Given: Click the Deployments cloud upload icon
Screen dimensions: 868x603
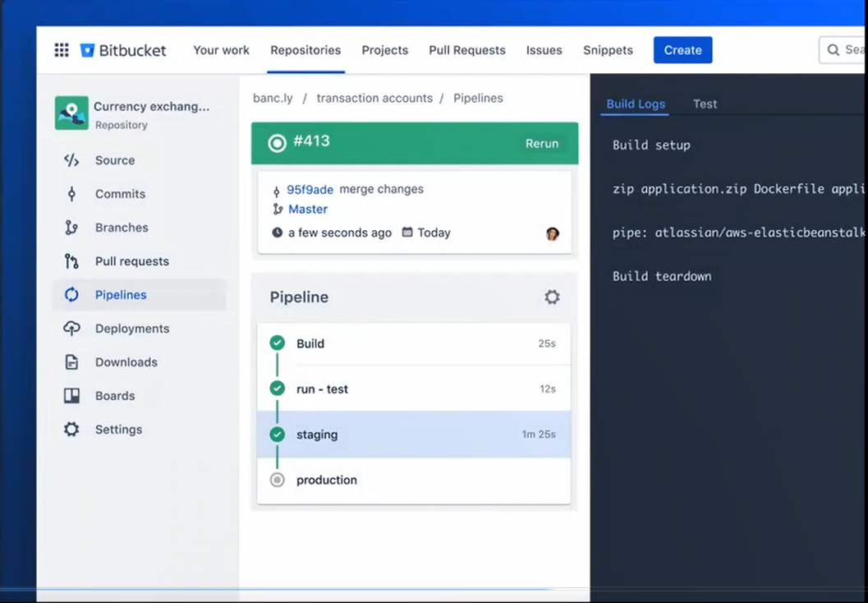Looking at the screenshot, I should click(x=71, y=329).
